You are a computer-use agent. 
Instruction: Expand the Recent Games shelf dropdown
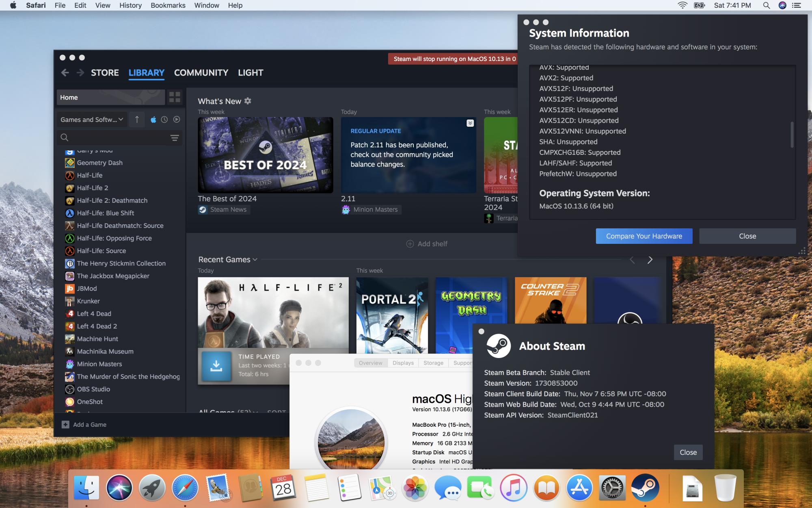pyautogui.click(x=255, y=260)
